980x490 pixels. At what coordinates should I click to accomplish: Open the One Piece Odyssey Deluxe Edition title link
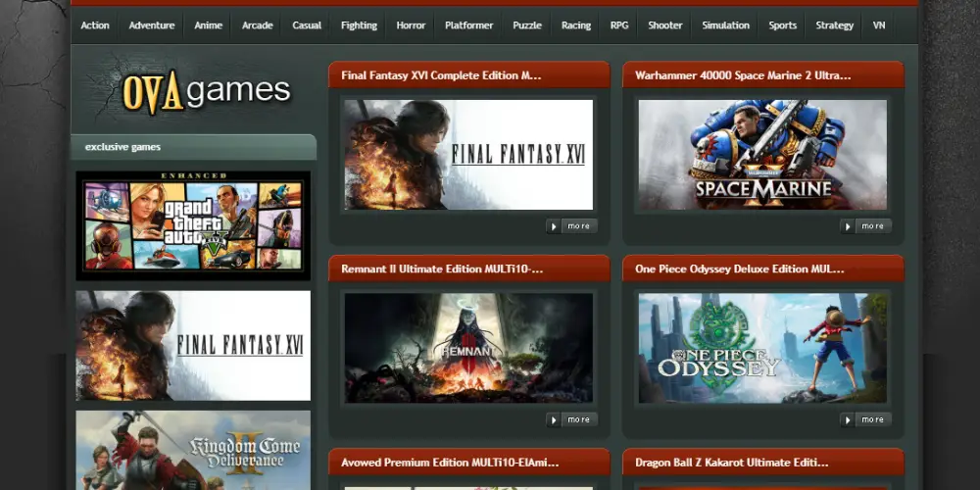[x=739, y=269]
